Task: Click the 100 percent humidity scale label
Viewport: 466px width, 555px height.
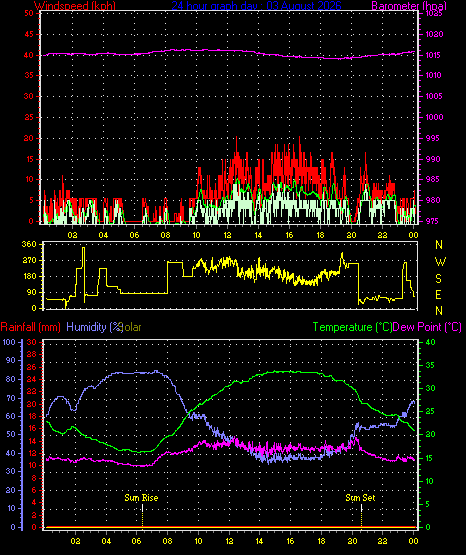Action: pyautogui.click(x=9, y=342)
